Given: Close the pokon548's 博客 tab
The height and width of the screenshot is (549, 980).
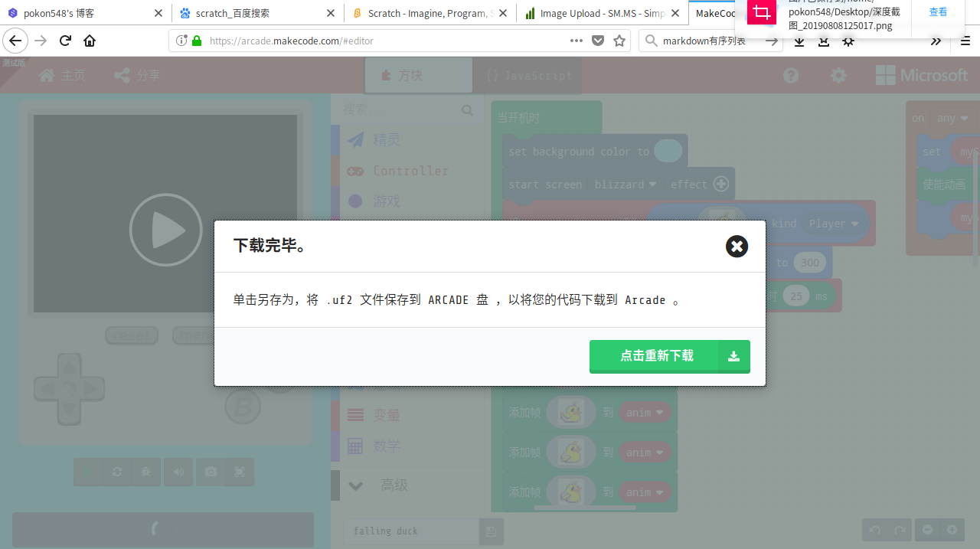Looking at the screenshot, I should (x=158, y=13).
